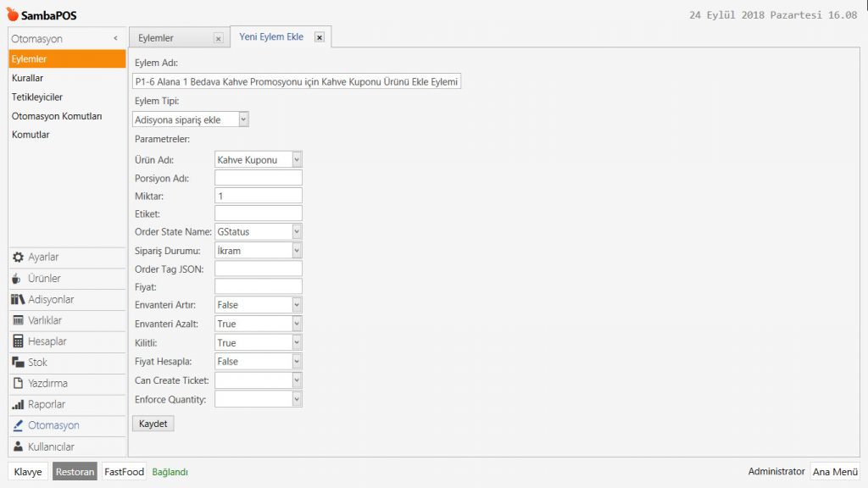
Task: Click the Ayarlar gear icon
Action: 18,258
